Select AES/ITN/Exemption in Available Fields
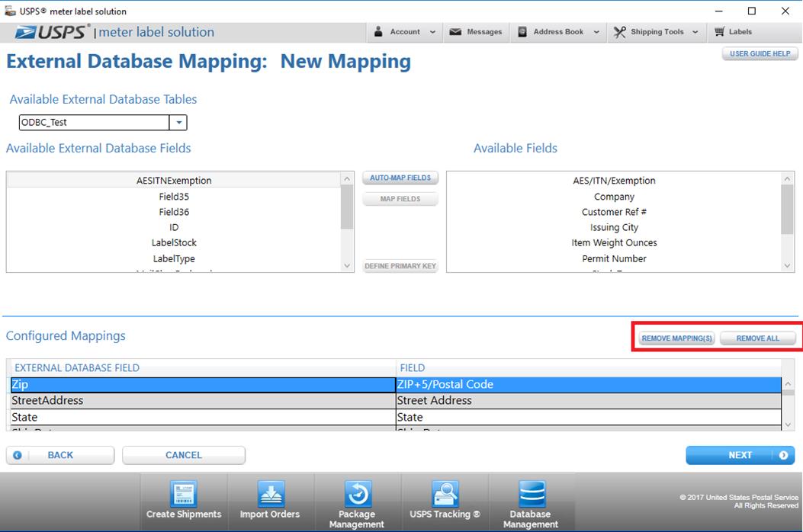The image size is (803, 532). click(x=614, y=180)
